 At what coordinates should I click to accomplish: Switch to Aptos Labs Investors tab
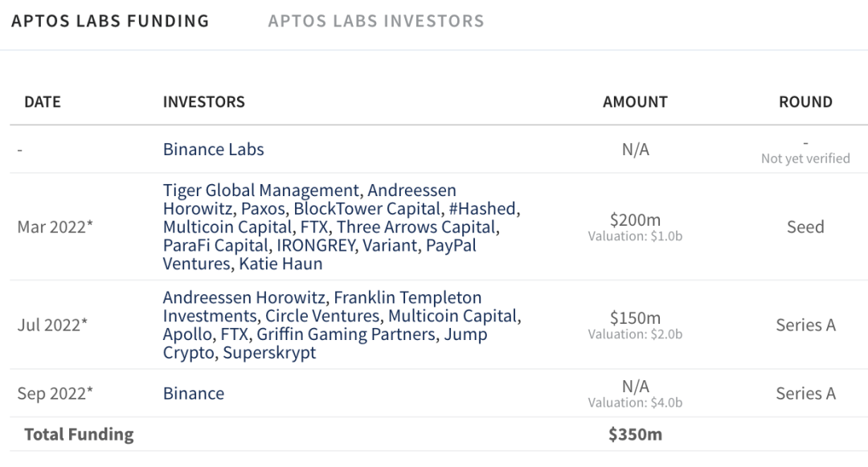376,21
